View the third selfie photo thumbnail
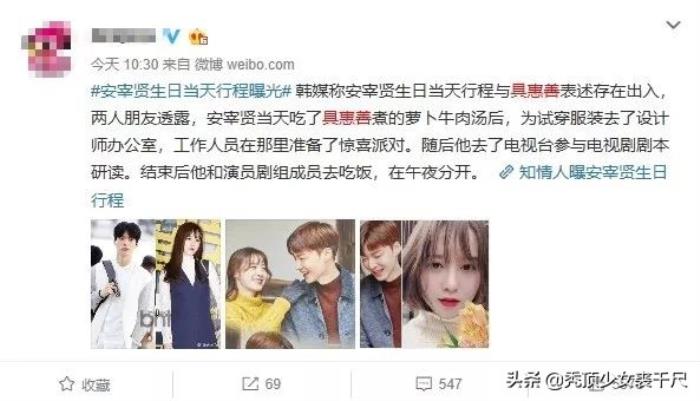 coord(425,284)
